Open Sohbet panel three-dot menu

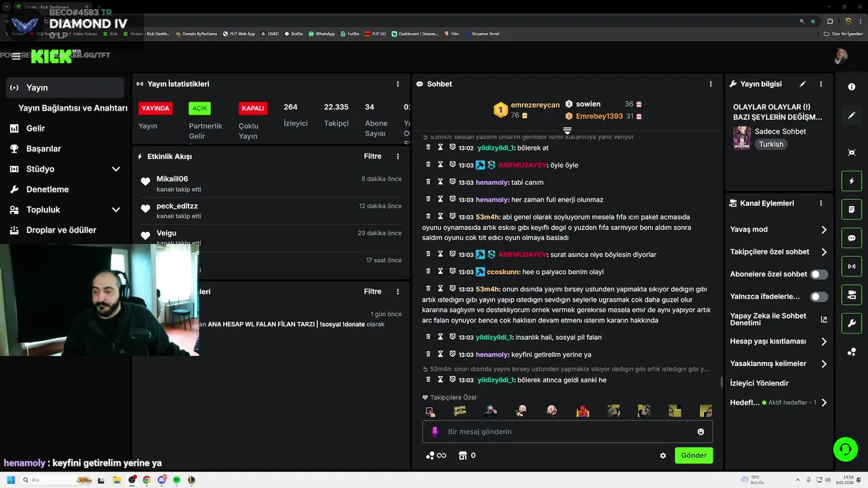(711, 84)
